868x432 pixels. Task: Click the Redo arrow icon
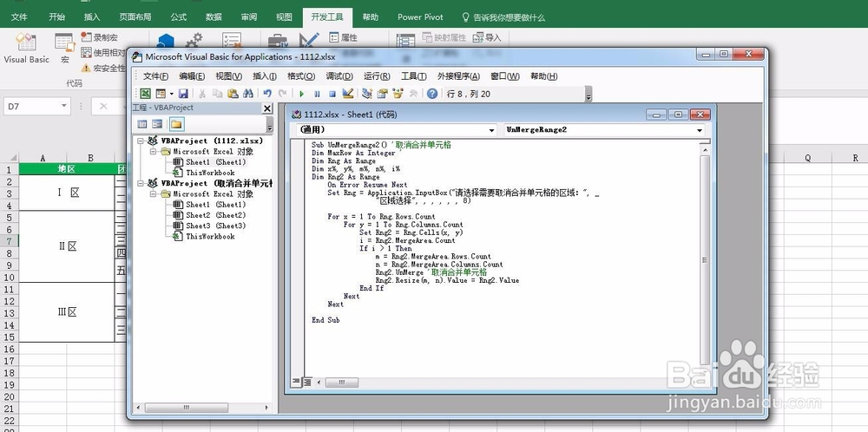coord(282,94)
